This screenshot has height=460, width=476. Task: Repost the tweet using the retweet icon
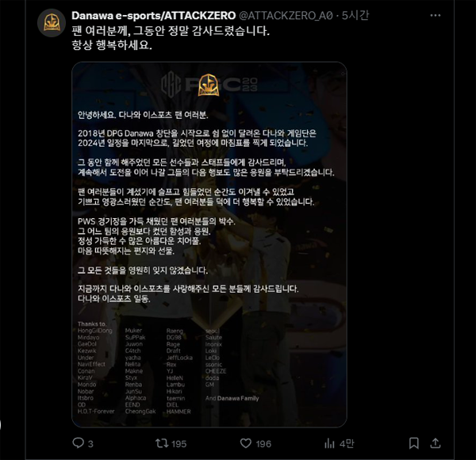click(162, 443)
